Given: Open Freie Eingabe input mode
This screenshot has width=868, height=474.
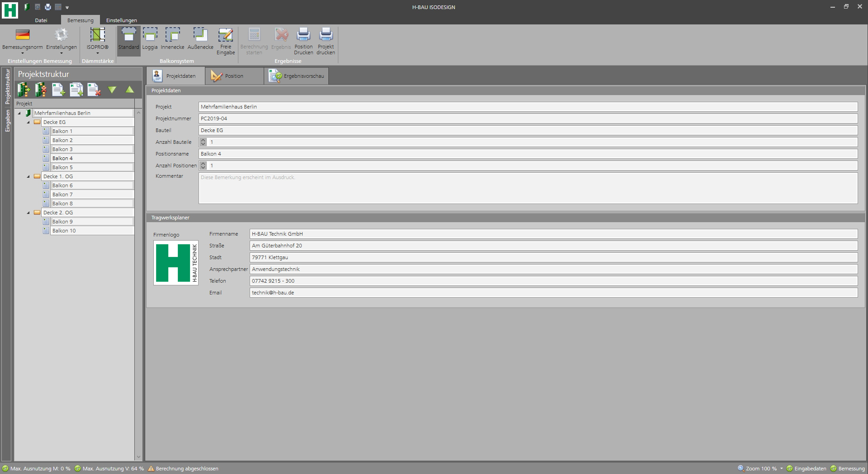Looking at the screenshot, I should point(225,41).
